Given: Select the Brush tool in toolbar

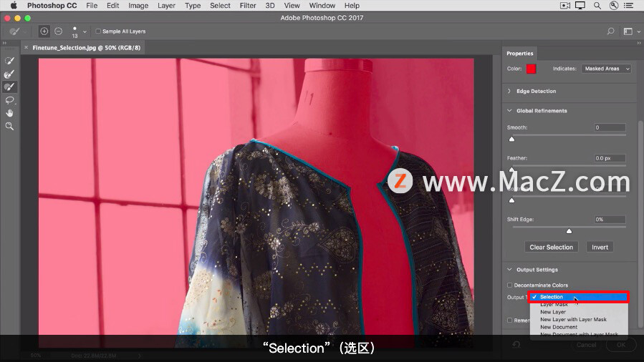Looking at the screenshot, I should 9,87.
